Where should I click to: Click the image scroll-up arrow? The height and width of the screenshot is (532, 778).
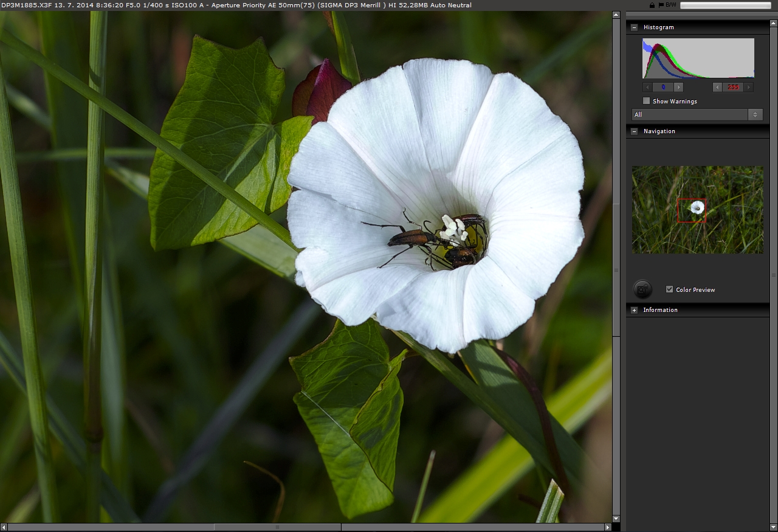616,15
